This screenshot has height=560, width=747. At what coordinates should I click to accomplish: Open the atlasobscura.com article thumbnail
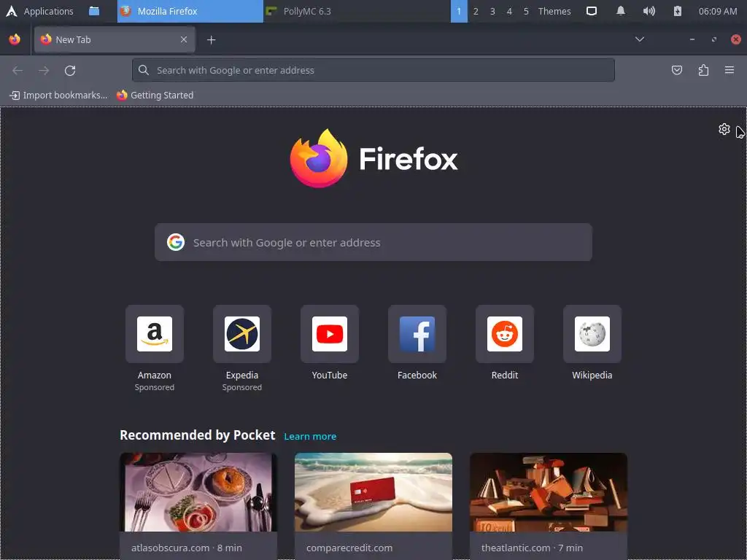(x=198, y=492)
